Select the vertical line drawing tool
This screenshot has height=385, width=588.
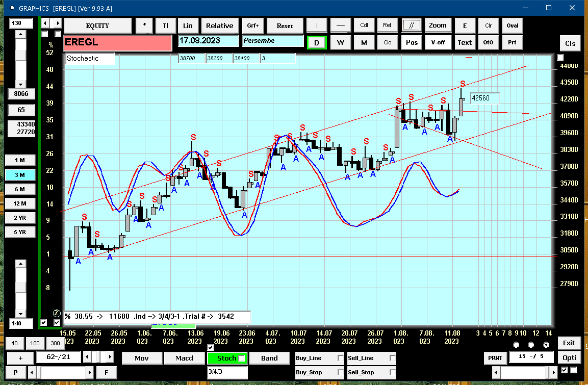[x=317, y=25]
